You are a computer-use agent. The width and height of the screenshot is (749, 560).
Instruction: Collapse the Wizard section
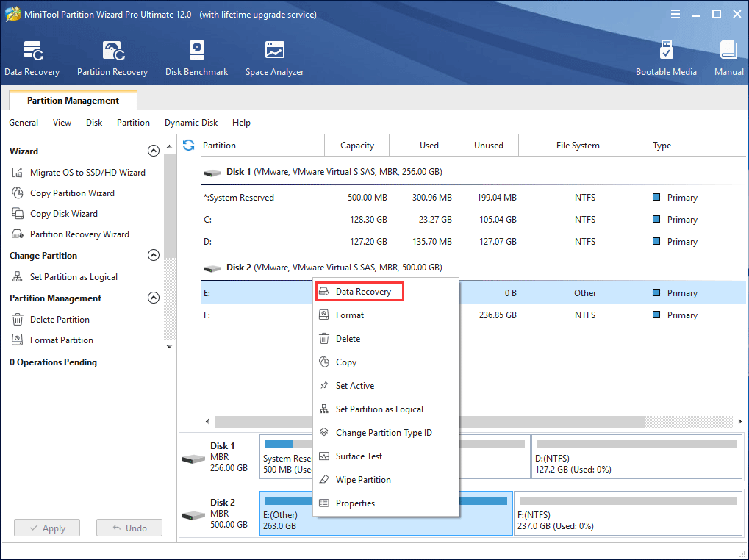tap(154, 151)
